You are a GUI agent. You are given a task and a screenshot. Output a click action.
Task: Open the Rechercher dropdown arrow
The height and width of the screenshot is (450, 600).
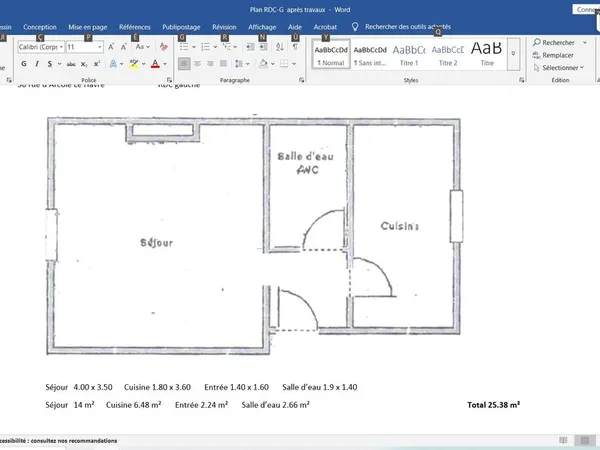pos(585,42)
